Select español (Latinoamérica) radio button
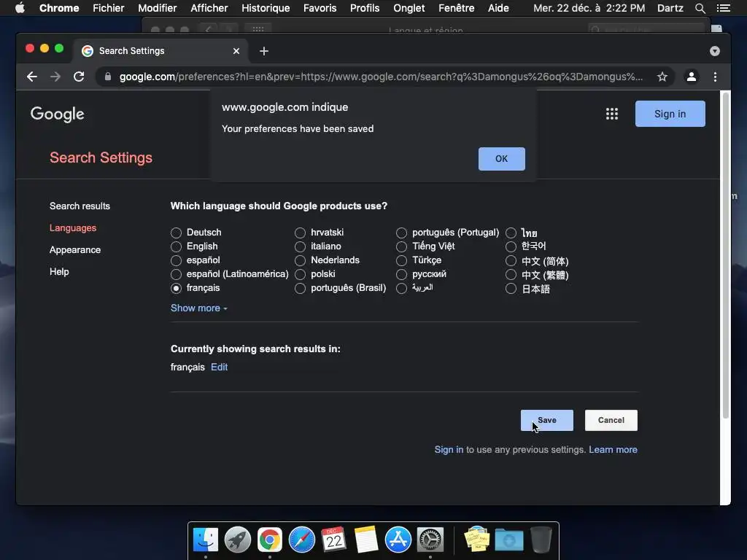Screen dimensions: 747x560 tap(177, 274)
